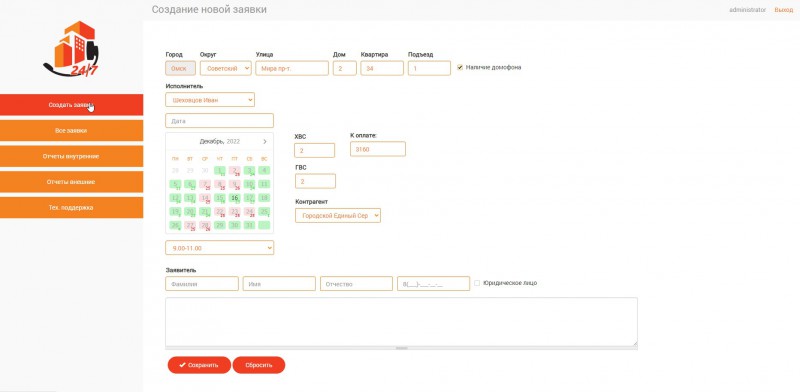The image size is (800, 392).
Task: Focus the Улица input field
Action: 292,68
